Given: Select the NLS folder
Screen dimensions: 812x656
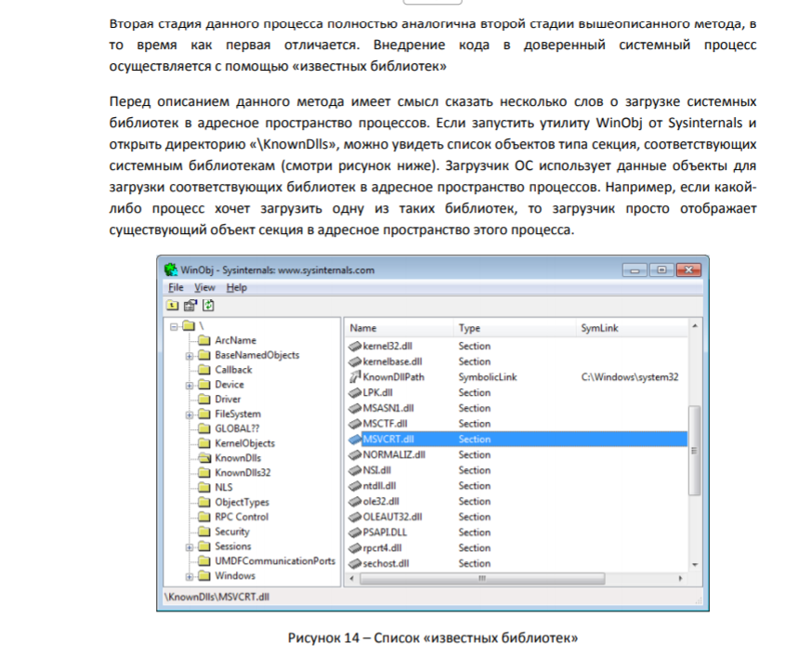Looking at the screenshot, I should pos(224,488).
